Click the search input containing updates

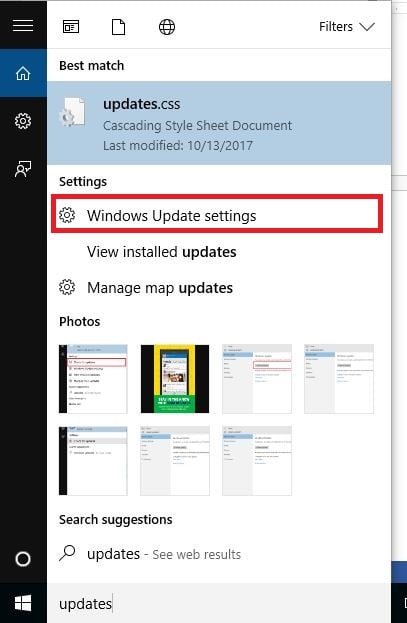219,604
